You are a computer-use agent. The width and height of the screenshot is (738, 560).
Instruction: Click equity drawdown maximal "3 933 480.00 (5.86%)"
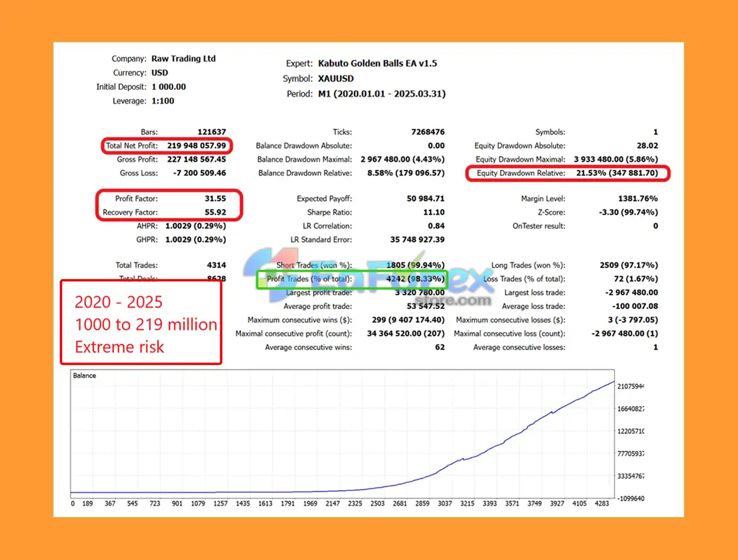tap(616, 159)
